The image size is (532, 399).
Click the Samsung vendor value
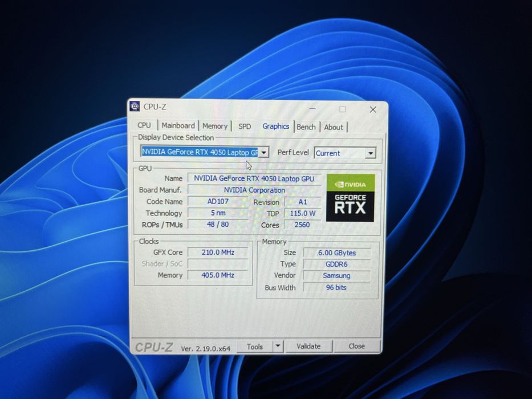pos(336,275)
